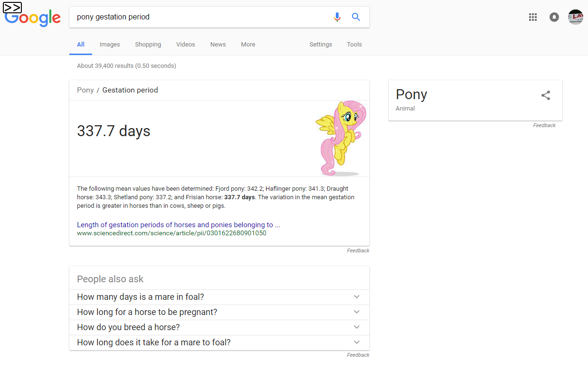The image size is (588, 370).
Task: Click the 'Gestation period' breadcrumb text
Action: 130,90
